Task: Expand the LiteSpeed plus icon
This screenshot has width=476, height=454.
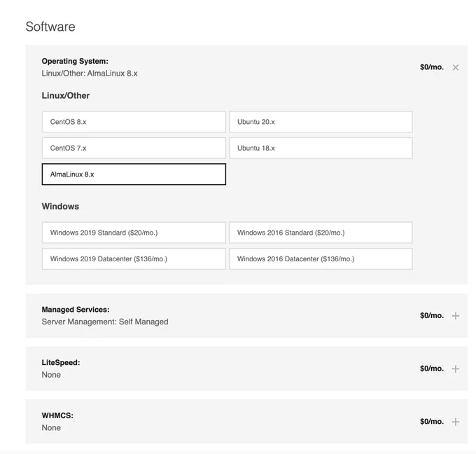Action: (456, 369)
